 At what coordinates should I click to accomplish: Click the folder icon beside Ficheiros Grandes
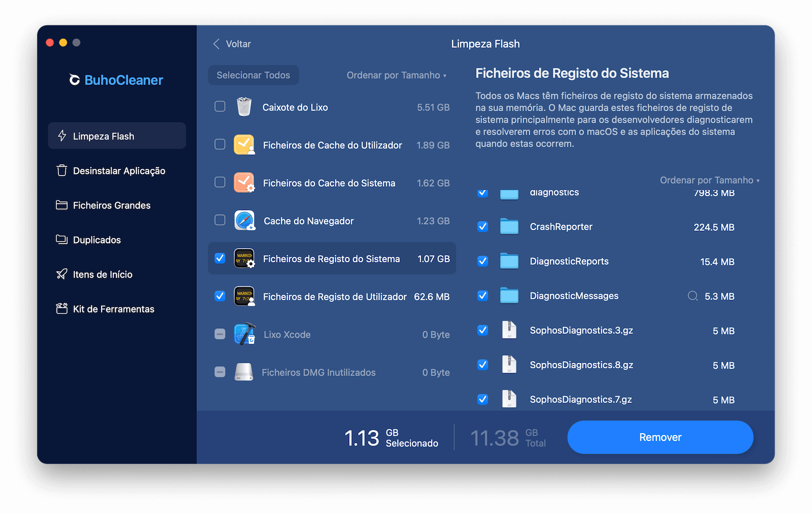[x=62, y=205]
